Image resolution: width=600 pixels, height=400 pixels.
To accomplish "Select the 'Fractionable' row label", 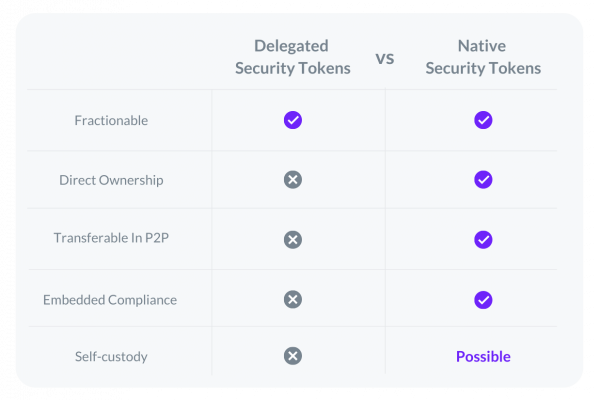I will click(x=111, y=121).
